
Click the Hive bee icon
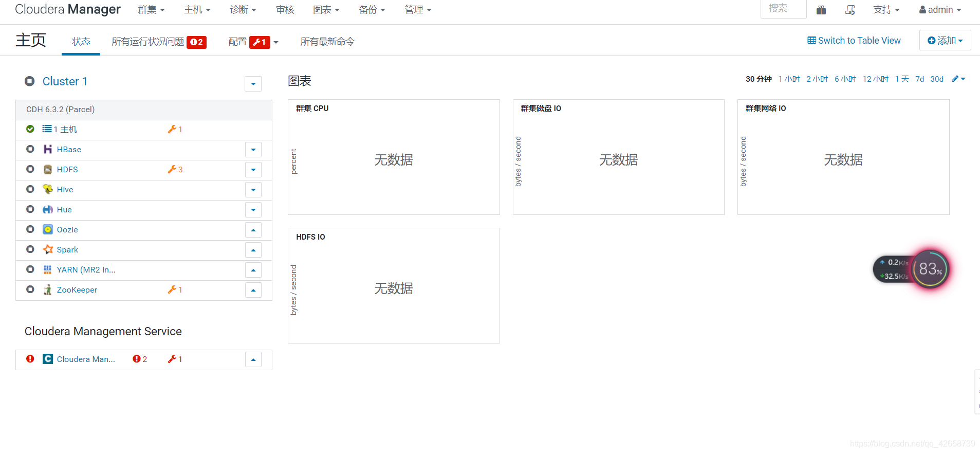pyautogui.click(x=48, y=189)
